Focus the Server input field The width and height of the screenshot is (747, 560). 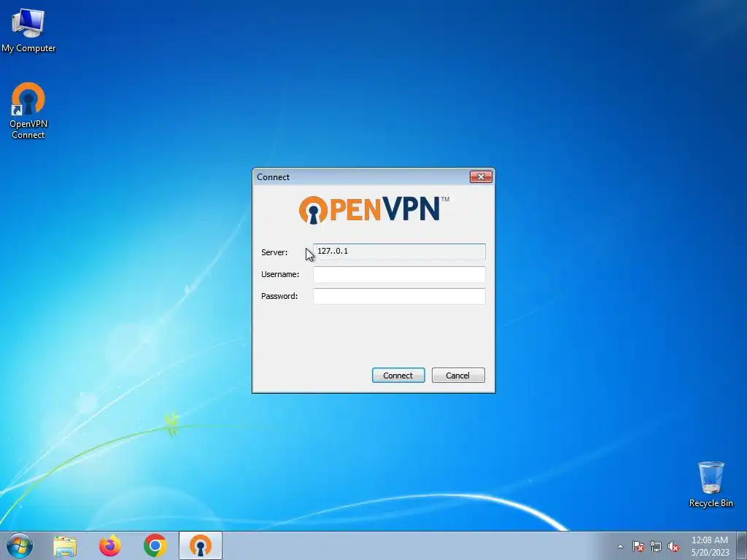pyautogui.click(x=399, y=252)
